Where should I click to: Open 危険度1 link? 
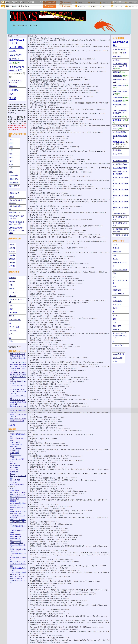point(12,245)
